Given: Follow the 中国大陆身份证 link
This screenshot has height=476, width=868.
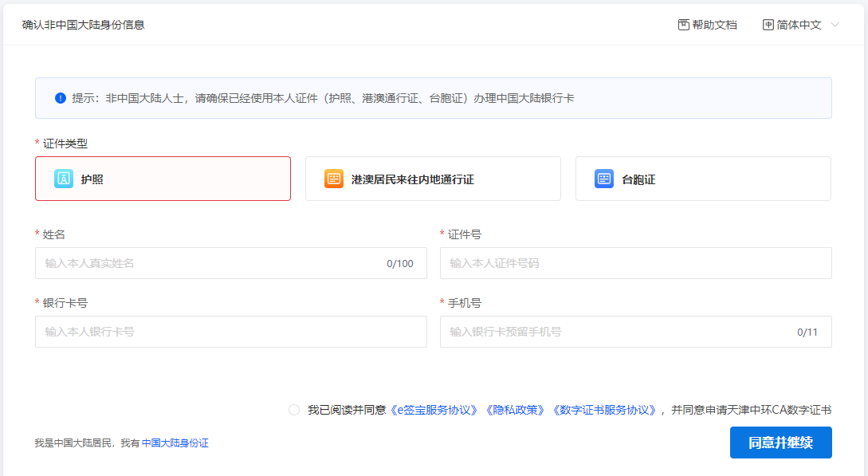Looking at the screenshot, I should (175, 443).
